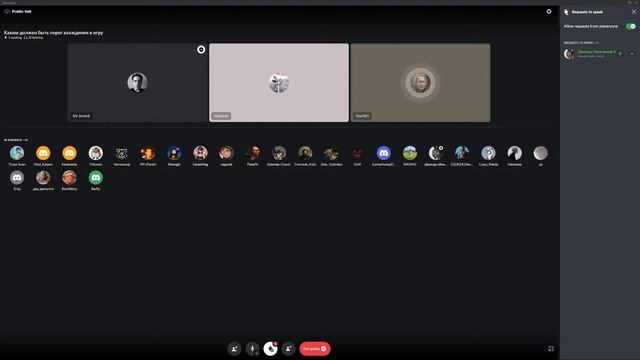The width and height of the screenshot is (640, 360).
Task: Click the round button ending the request row
Action: [x=632, y=53]
